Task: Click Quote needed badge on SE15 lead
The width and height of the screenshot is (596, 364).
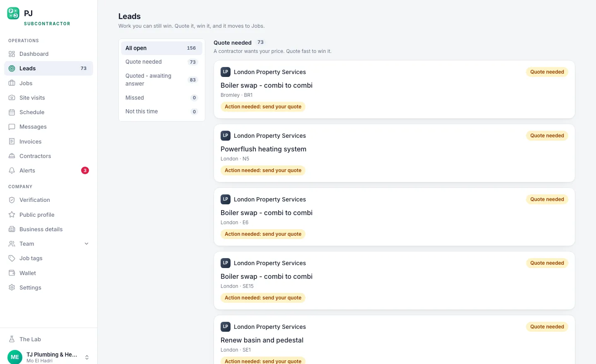Action: point(547,263)
